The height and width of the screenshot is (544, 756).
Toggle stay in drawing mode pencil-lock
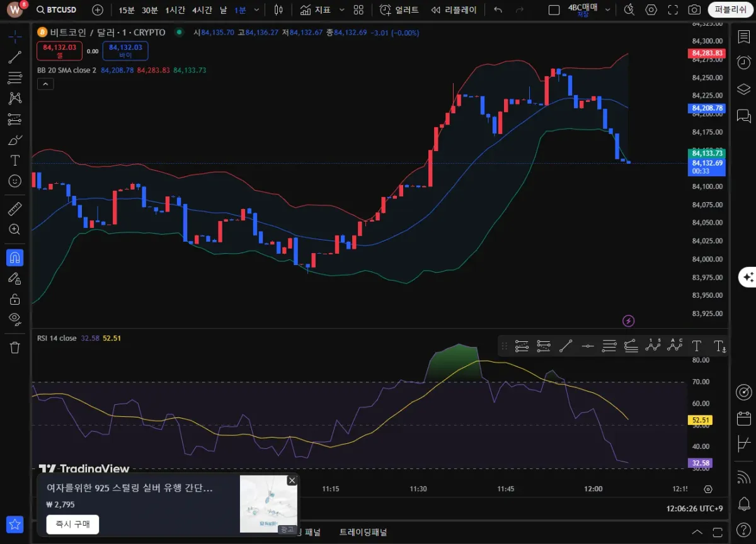coord(15,278)
